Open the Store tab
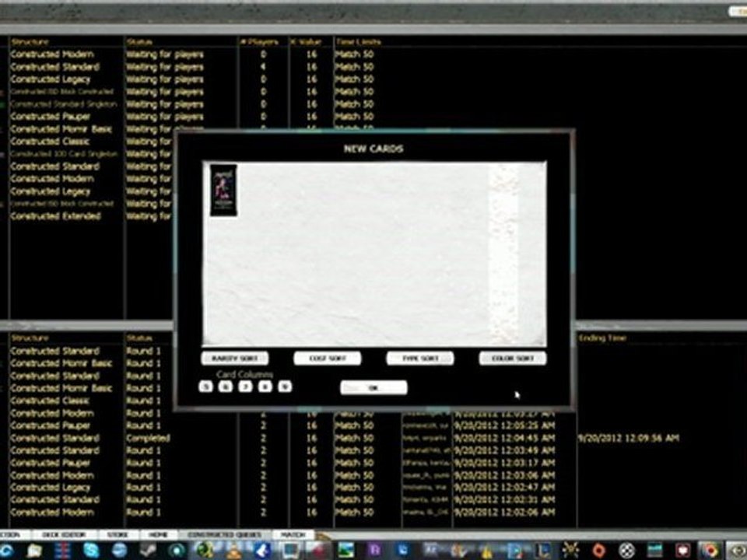This screenshot has height=560, width=747. 117,535
